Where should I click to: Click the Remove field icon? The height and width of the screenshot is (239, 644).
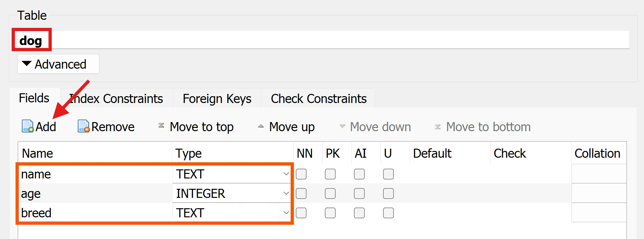click(83, 126)
